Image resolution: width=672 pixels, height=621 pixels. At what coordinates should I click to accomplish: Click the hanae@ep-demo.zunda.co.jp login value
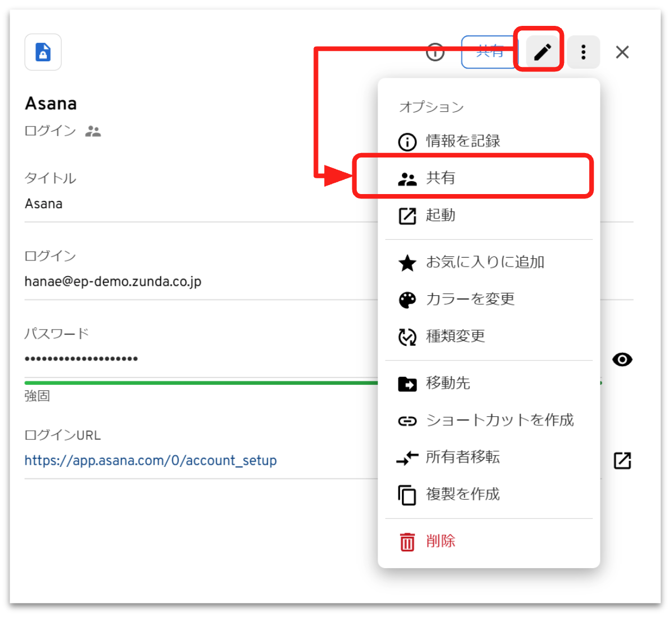pos(113,281)
